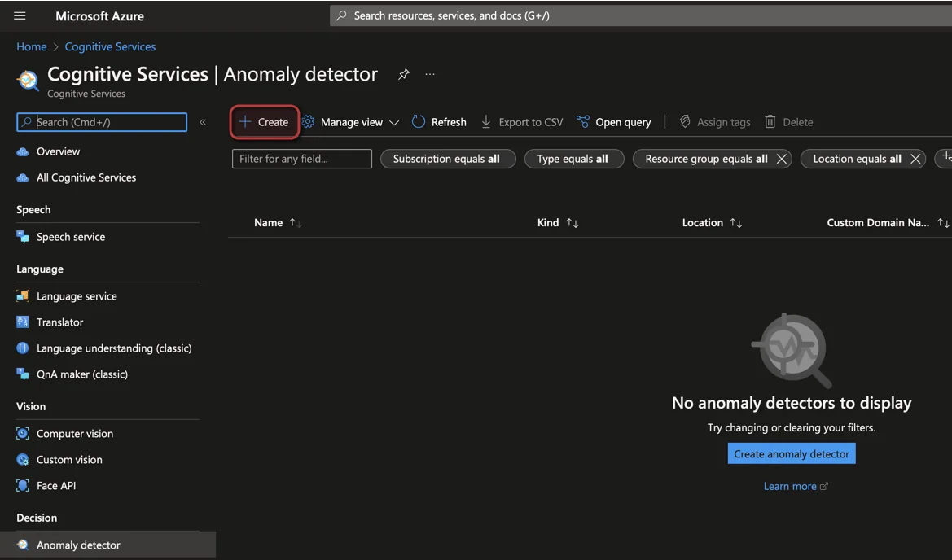Click the Custom vision icon
The height and width of the screenshot is (560, 952).
(23, 459)
